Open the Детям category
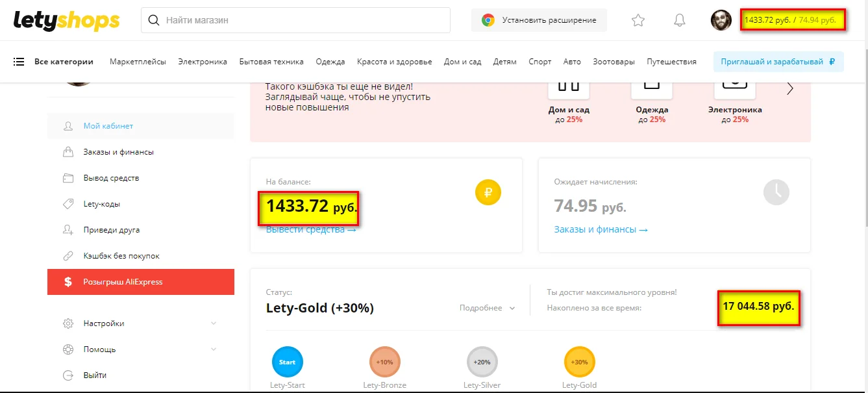 click(x=504, y=62)
